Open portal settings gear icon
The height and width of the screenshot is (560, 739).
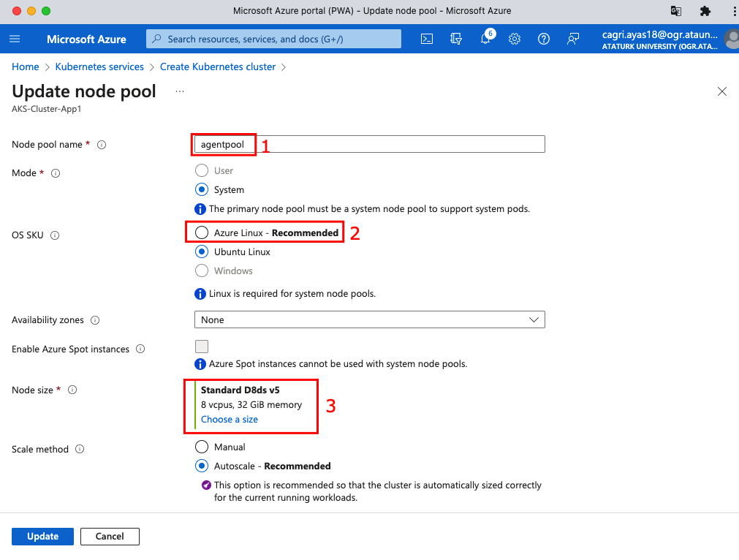[515, 39]
